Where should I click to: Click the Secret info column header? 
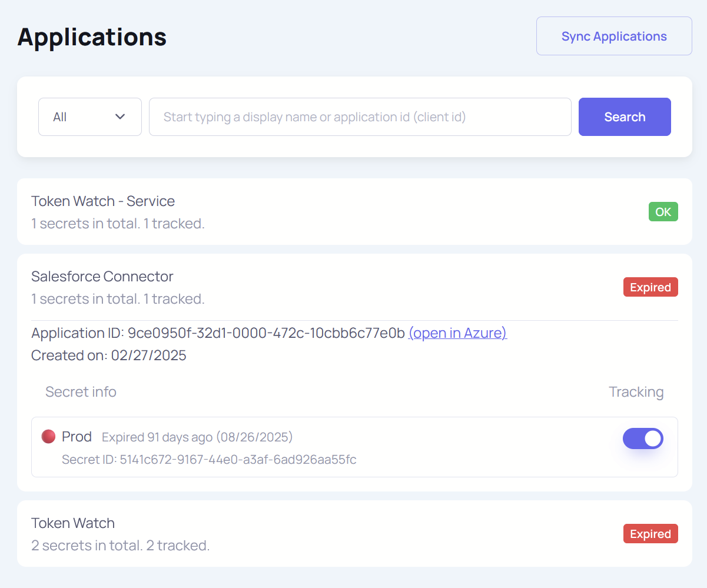coord(81,392)
